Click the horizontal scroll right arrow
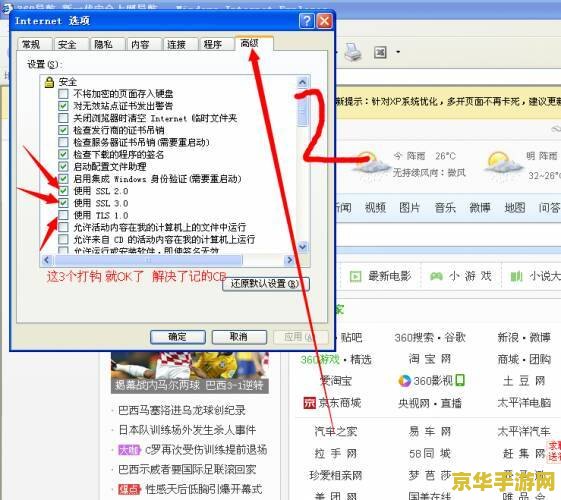Viewport: 561px width, 500px height. (289, 260)
